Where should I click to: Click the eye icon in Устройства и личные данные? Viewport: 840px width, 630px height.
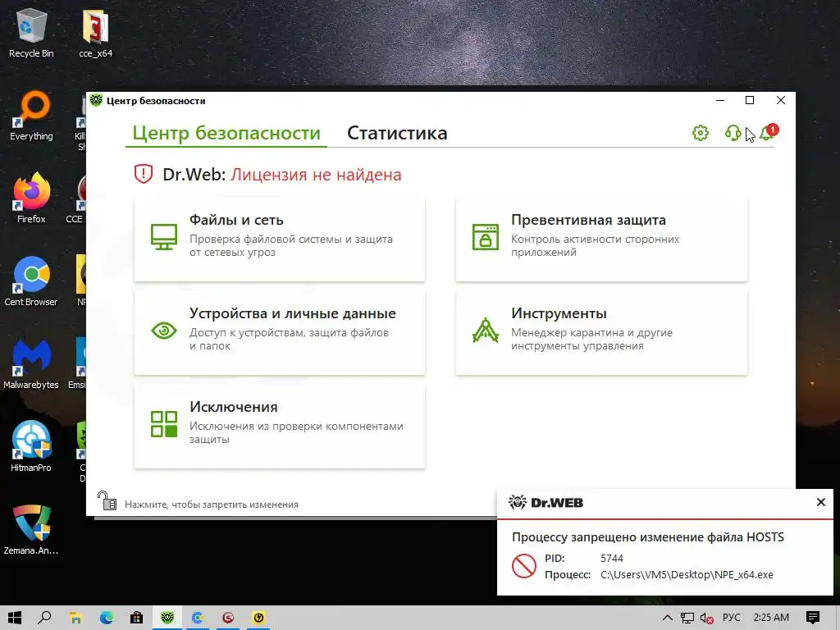click(x=164, y=331)
